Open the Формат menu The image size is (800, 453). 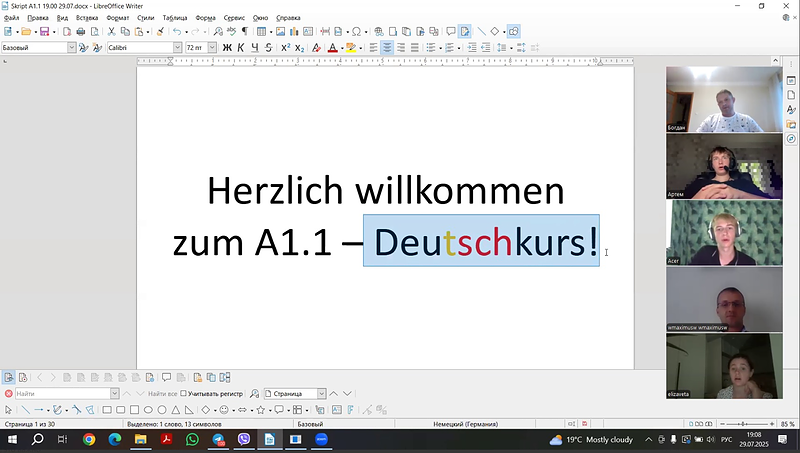click(118, 18)
